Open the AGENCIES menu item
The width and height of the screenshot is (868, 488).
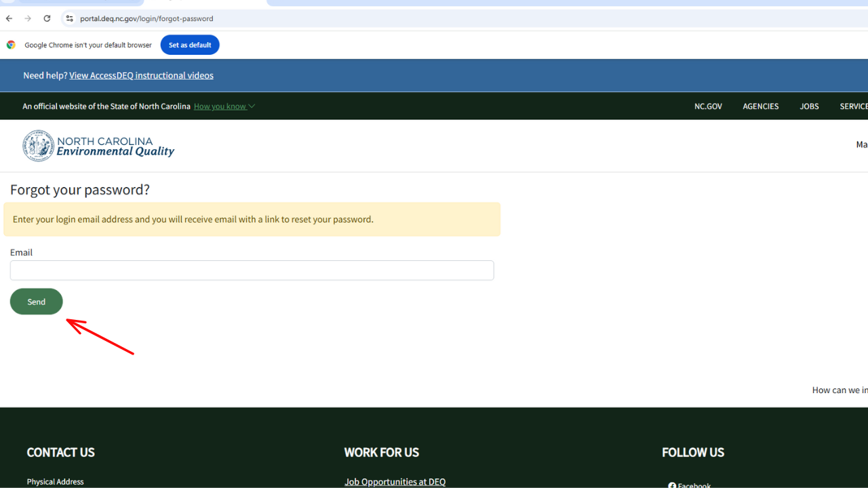[760, 106]
